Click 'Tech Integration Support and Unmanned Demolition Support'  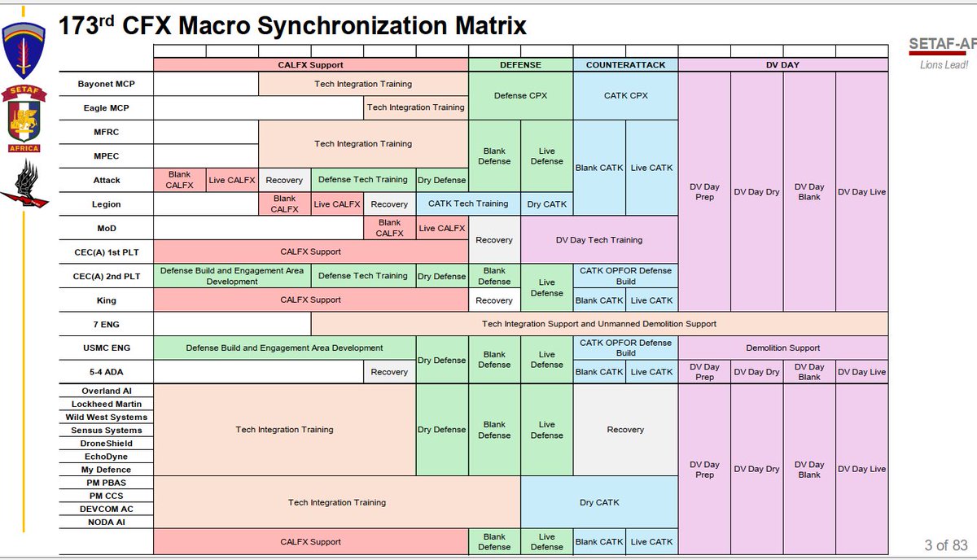[x=599, y=324]
